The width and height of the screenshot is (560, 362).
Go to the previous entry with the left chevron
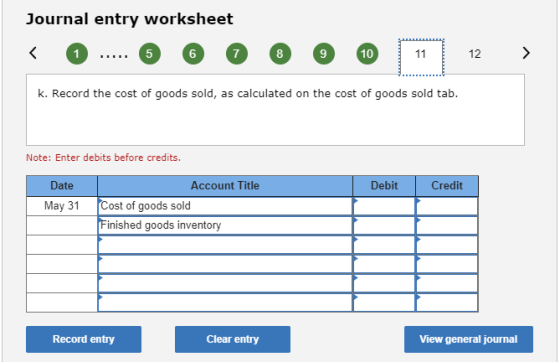33,53
